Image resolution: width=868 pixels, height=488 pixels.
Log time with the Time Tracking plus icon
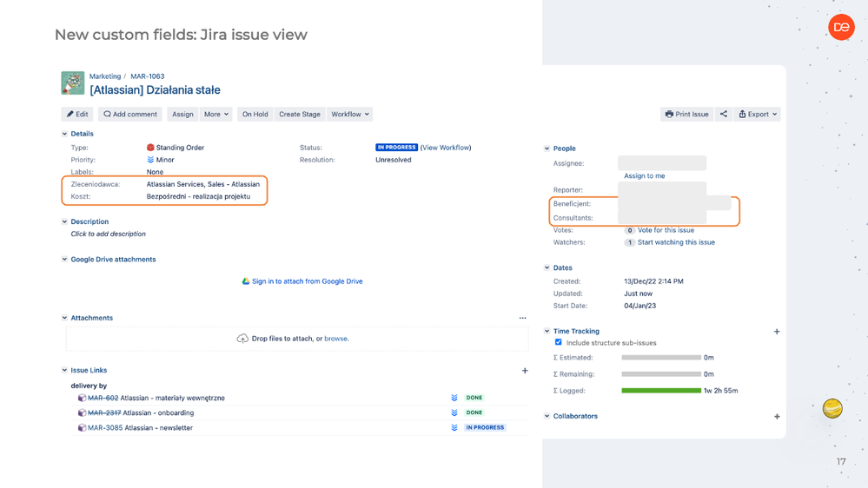coord(777,332)
